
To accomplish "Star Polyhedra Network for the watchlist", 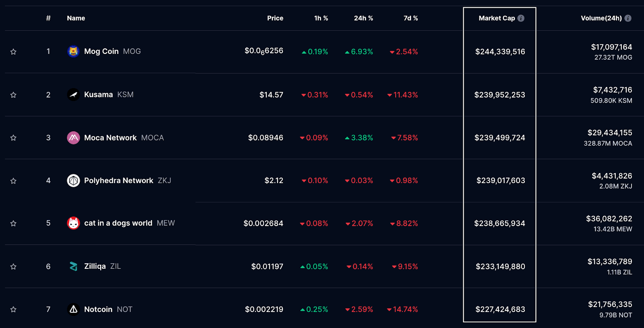I will pos(13,181).
